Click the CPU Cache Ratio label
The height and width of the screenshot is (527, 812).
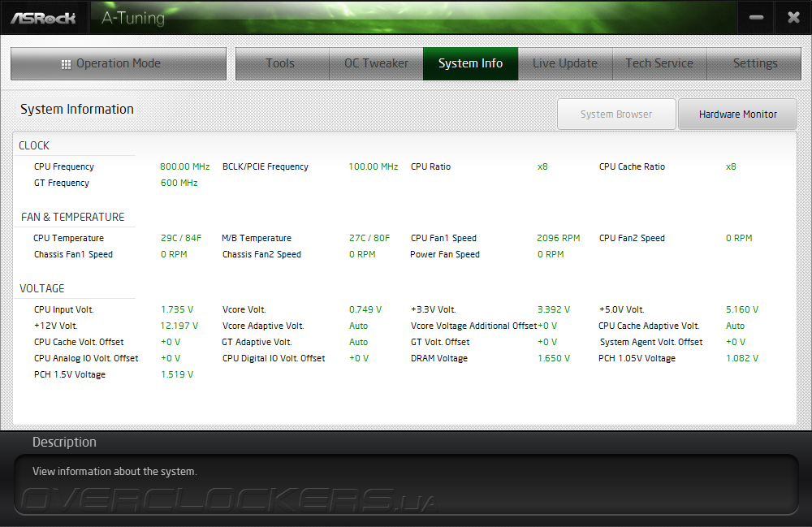tap(632, 166)
